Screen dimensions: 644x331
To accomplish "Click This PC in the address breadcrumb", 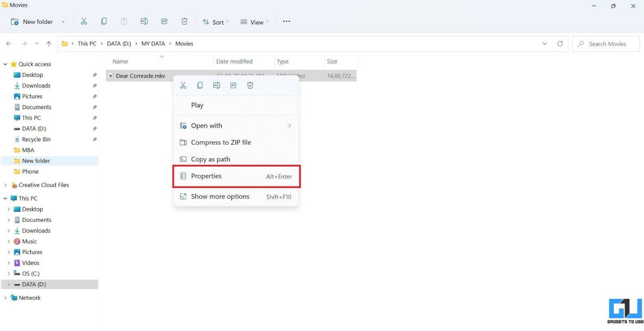I will click(87, 43).
